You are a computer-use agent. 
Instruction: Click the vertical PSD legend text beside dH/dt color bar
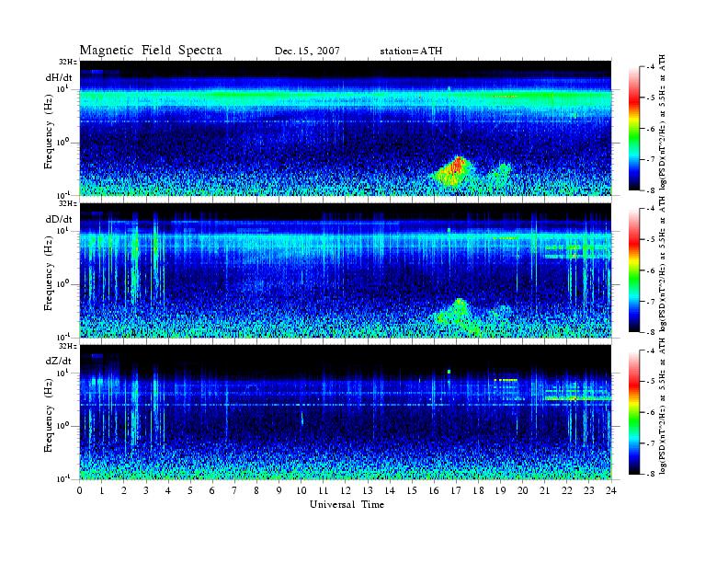pos(663,124)
